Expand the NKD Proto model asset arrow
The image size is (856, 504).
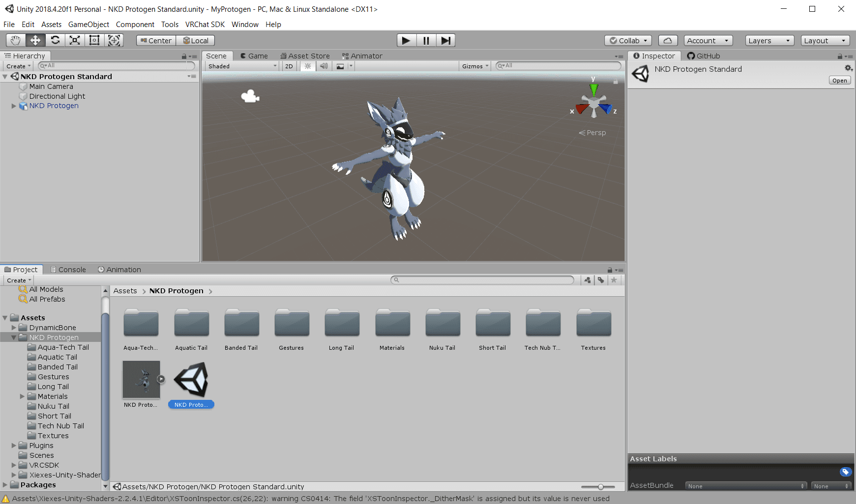pos(161,379)
